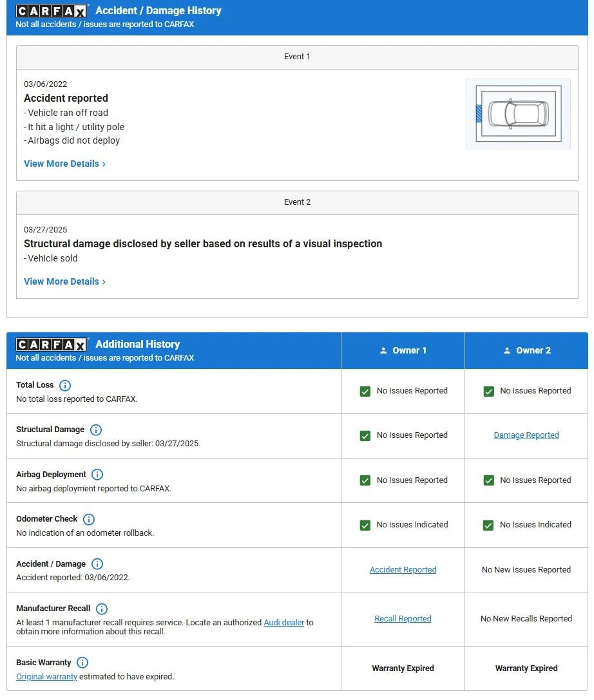Image resolution: width=594 pixels, height=700 pixels.
Task: Open the Manufacturer Recall info icon
Action: tap(102, 609)
